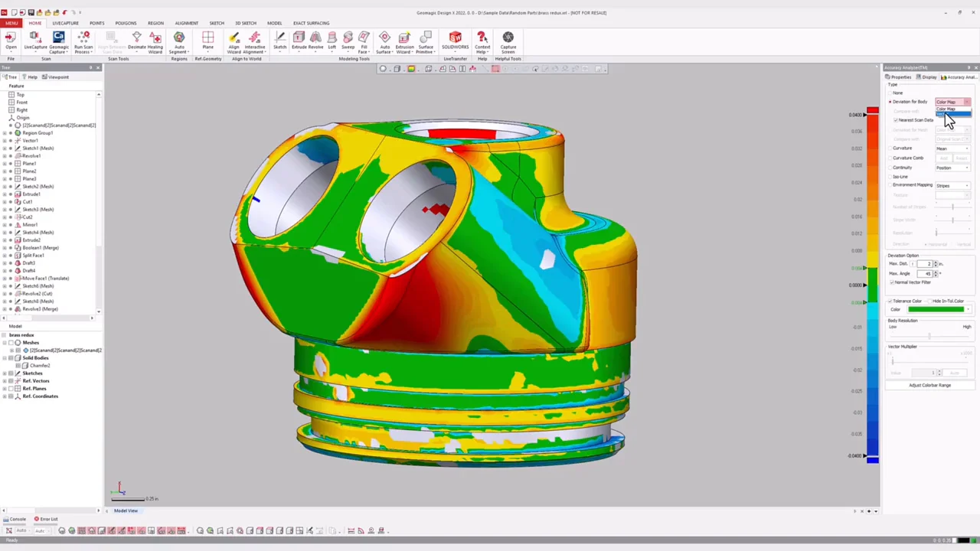
Task: Click the SOLIDWORKS LiveTransfer icon
Action: (455, 41)
